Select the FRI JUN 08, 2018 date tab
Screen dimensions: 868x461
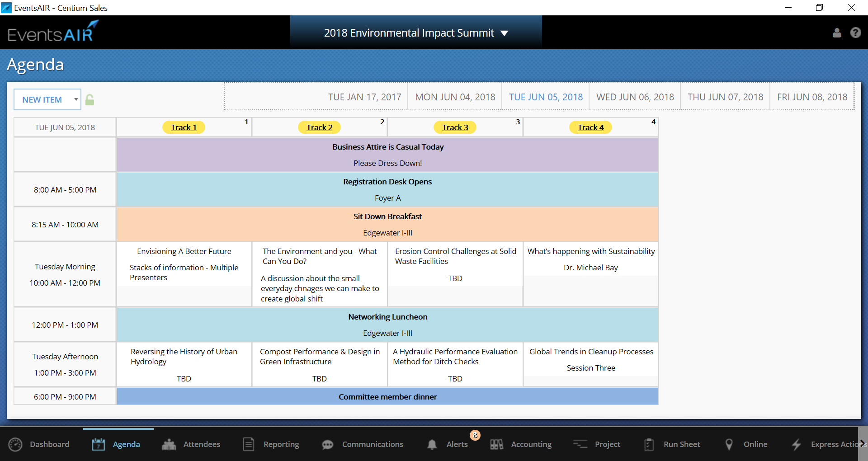[812, 97]
